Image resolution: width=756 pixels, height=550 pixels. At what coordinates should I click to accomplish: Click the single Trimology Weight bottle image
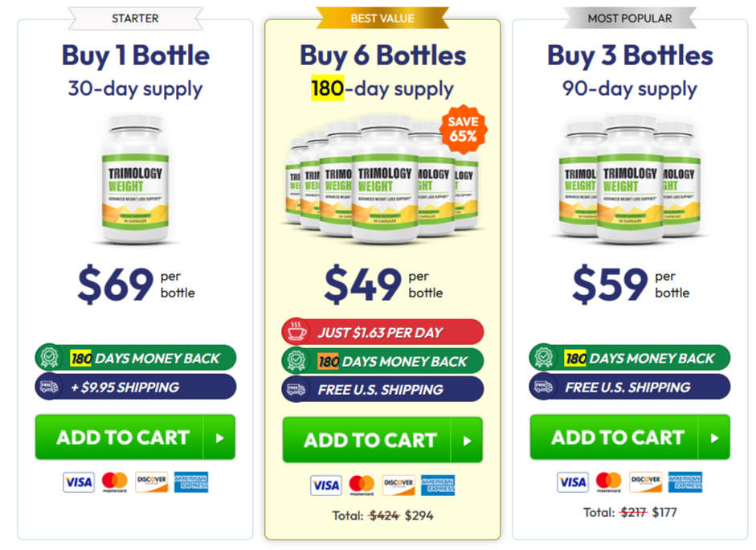[135, 179]
